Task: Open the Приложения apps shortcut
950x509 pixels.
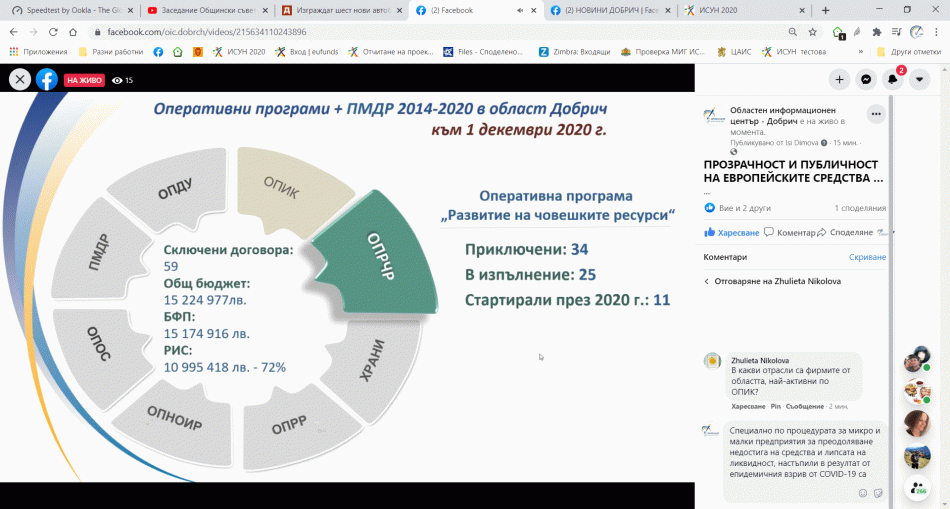Action: coord(38,52)
